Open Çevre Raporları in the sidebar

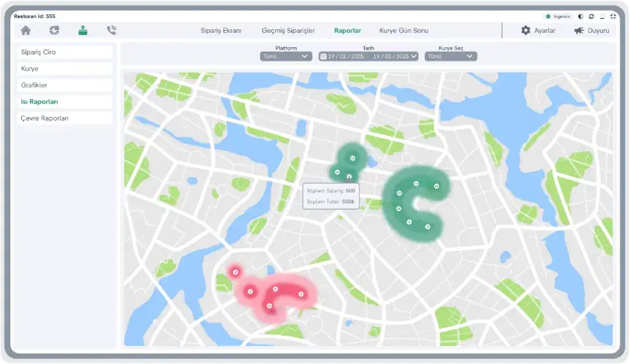(x=64, y=118)
